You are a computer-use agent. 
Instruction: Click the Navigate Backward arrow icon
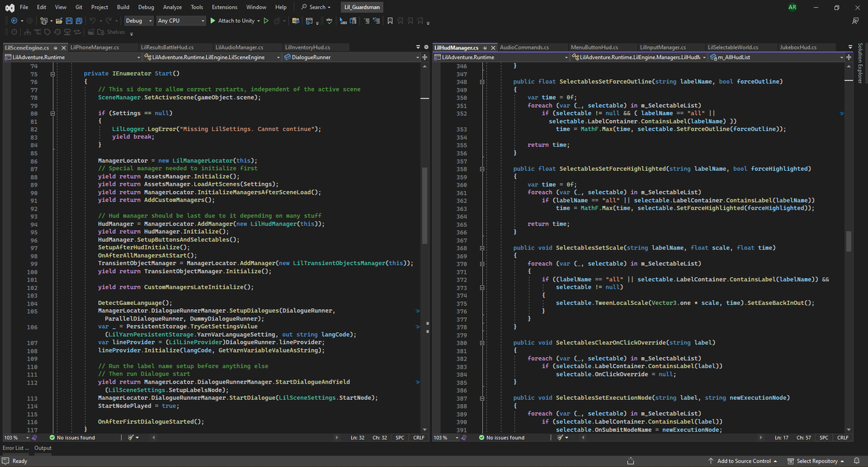[14, 21]
